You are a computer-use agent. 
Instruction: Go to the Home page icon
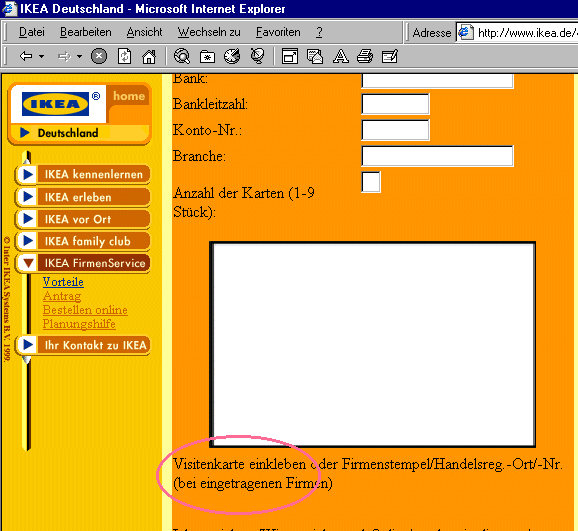point(149,56)
